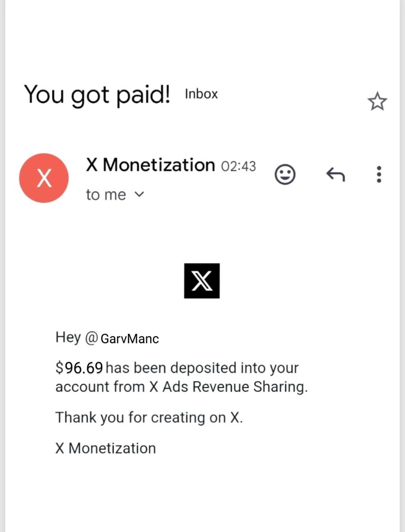Add an emoji reaction with the smiley icon
The width and height of the screenshot is (405, 532).
(285, 174)
